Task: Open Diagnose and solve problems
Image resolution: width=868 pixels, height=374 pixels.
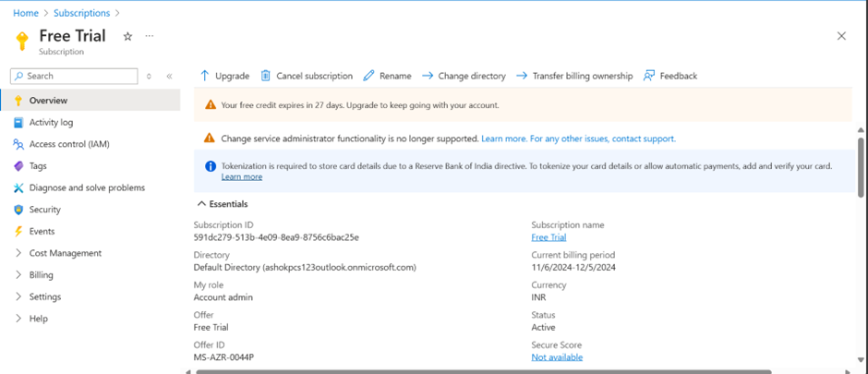Action: pos(87,187)
